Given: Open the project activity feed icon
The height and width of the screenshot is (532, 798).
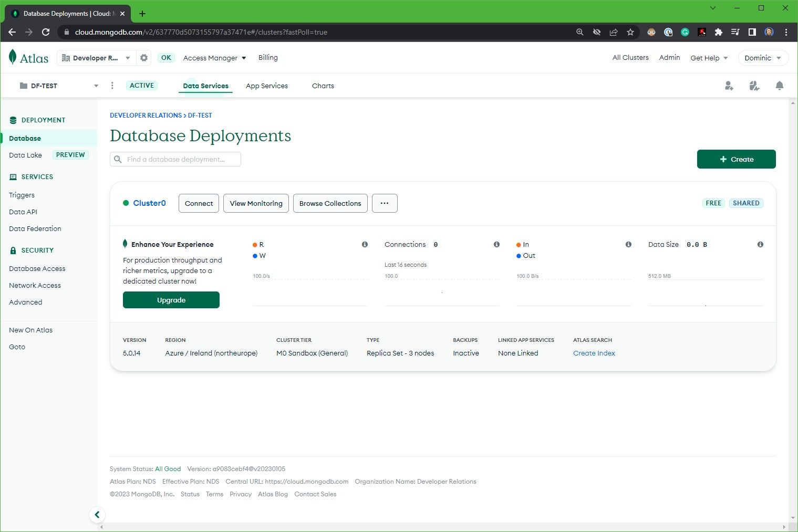Looking at the screenshot, I should click(754, 86).
